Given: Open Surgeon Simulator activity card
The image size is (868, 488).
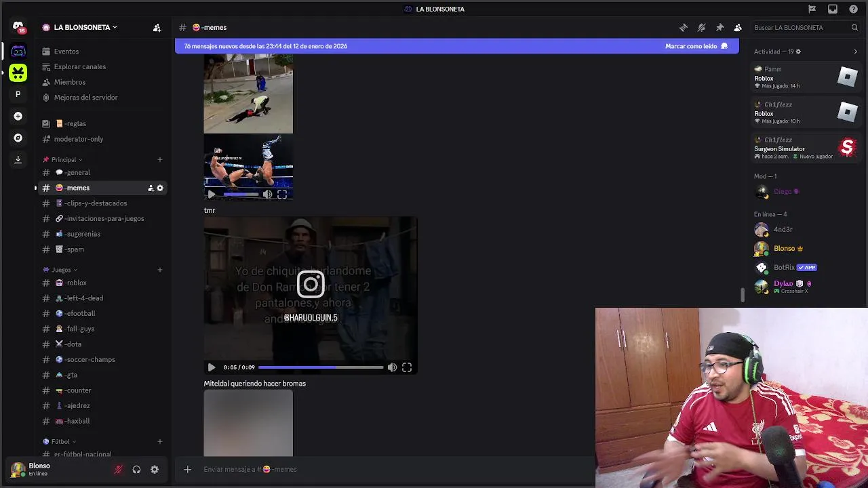Looking at the screenshot, I should (806, 148).
